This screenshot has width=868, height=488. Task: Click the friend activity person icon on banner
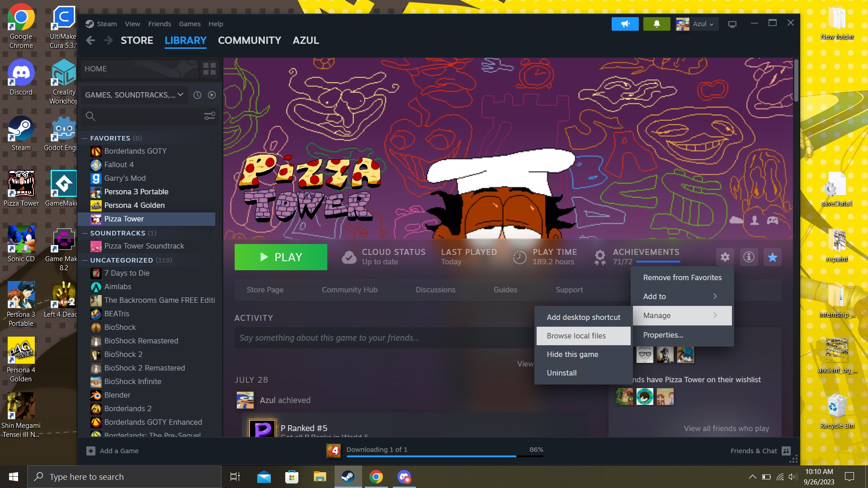754,220
